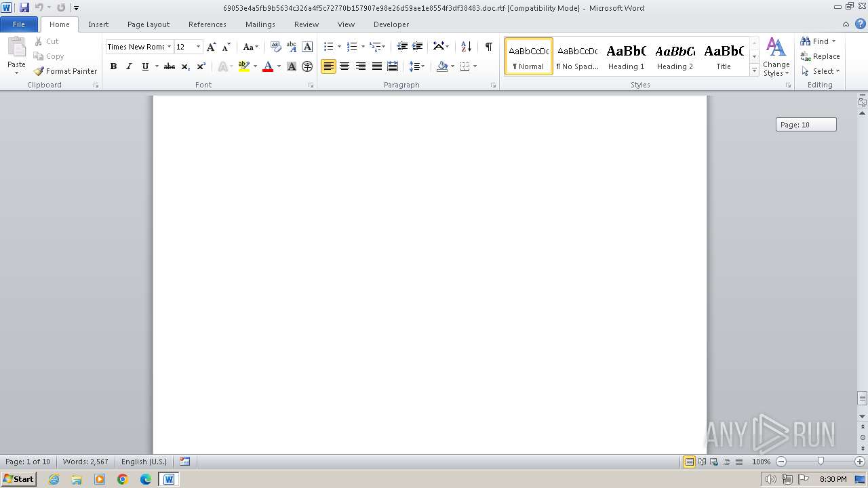Viewport: 868px width, 488px height.
Task: Open the font name dropdown
Action: 169,47
